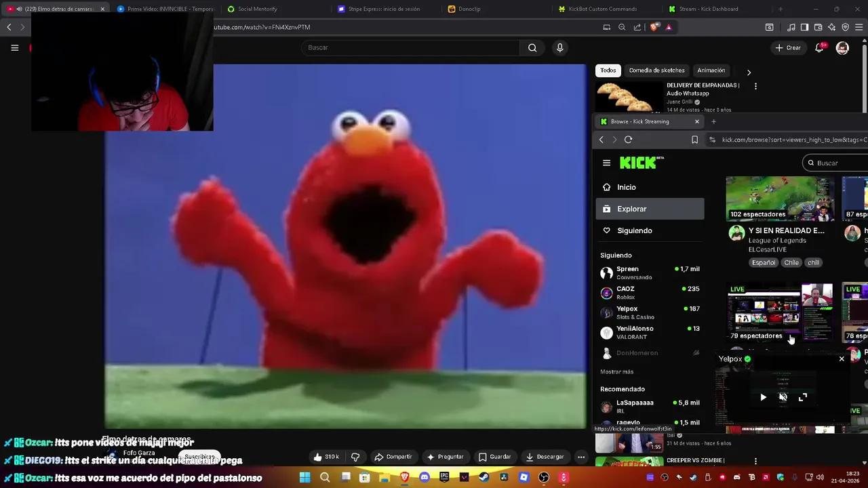
Task: Open LaSapaaaaa recommended channel
Action: click(x=650, y=406)
